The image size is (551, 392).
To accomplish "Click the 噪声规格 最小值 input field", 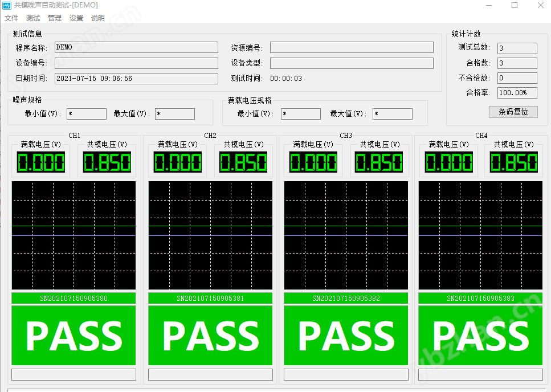I will 86,114.
